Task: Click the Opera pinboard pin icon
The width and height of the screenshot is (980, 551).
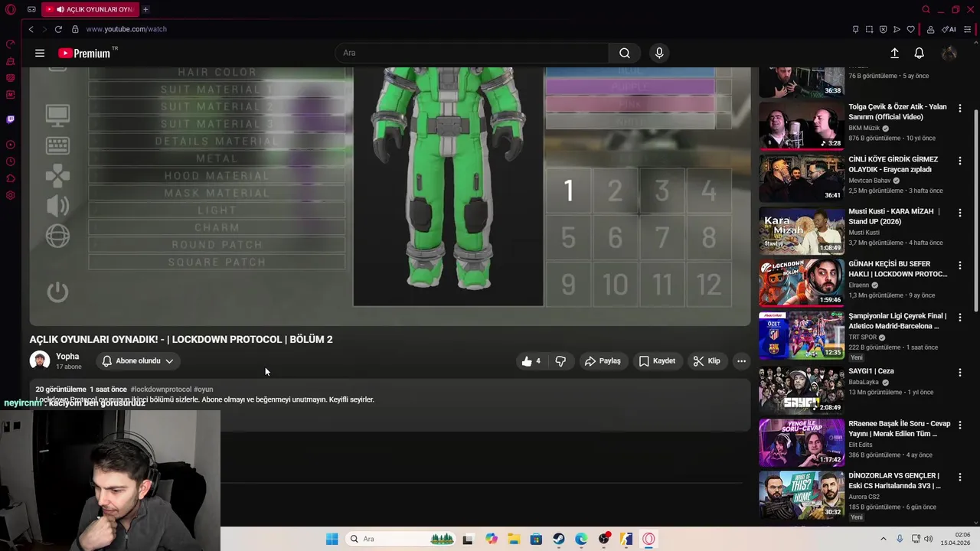Action: [x=855, y=29]
